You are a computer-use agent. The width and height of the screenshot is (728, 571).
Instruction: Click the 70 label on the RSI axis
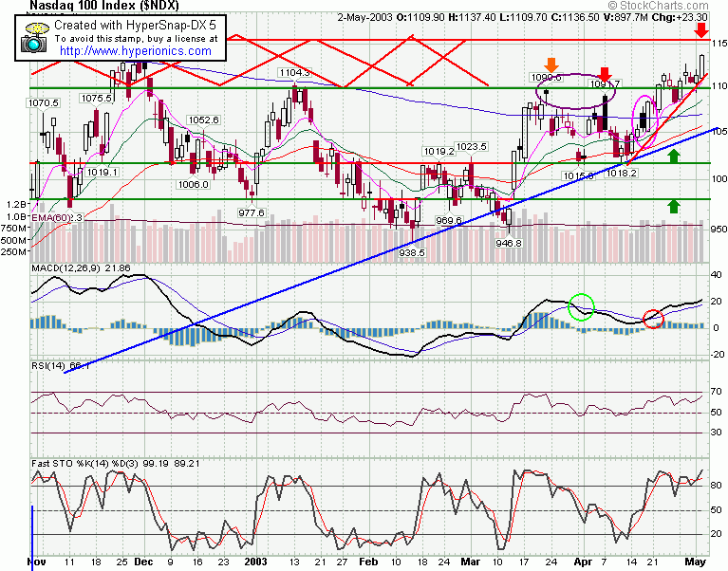[x=717, y=392]
